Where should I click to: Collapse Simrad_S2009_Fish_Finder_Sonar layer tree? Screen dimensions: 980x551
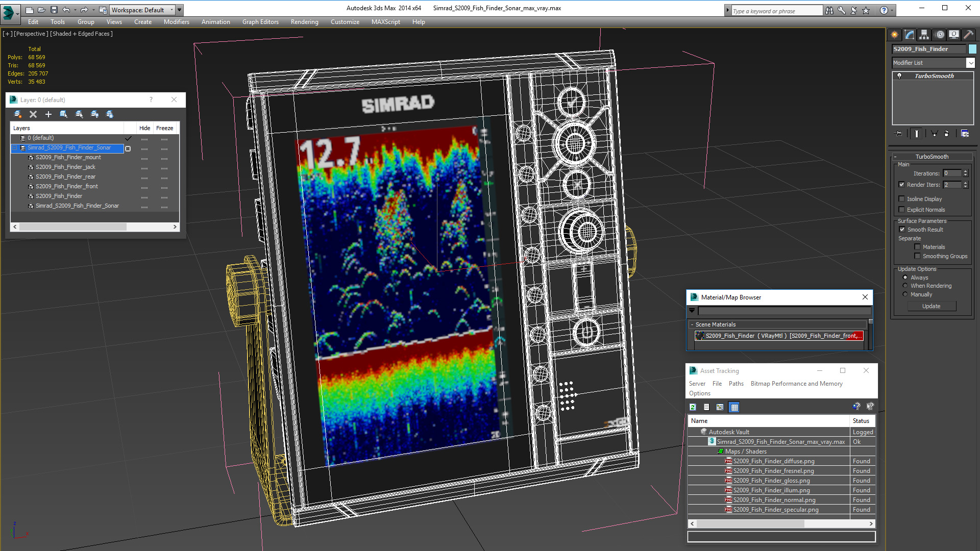[15, 148]
